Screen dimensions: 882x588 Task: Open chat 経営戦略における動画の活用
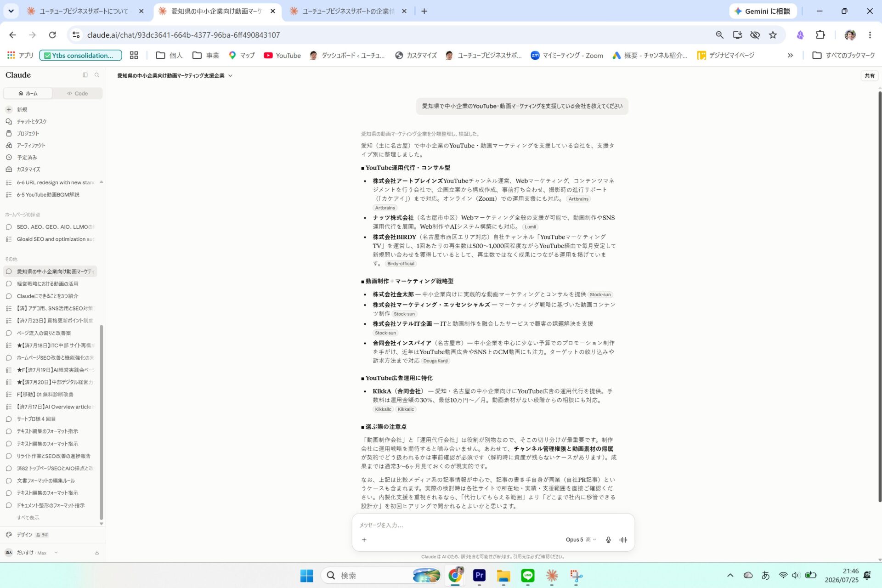50,284
